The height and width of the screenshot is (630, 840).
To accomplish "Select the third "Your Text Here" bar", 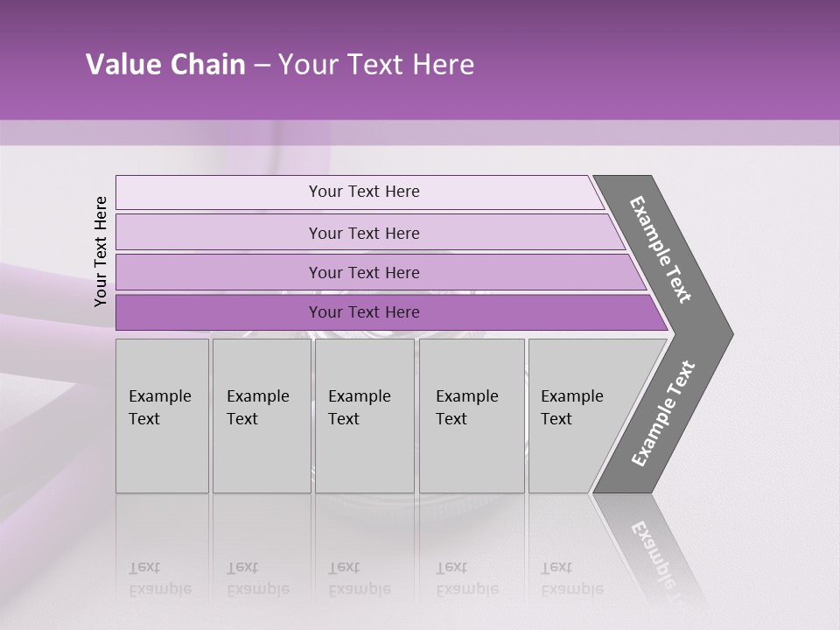I will [x=363, y=272].
